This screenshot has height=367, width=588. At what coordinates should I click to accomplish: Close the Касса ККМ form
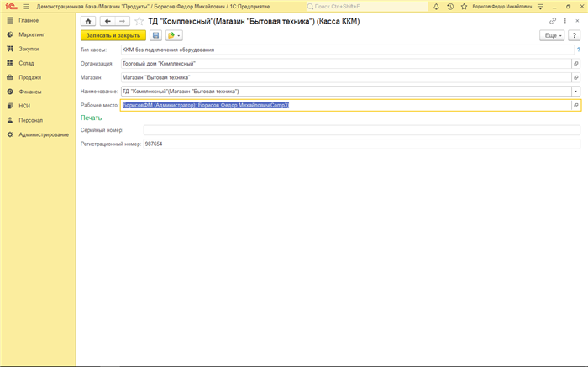578,21
